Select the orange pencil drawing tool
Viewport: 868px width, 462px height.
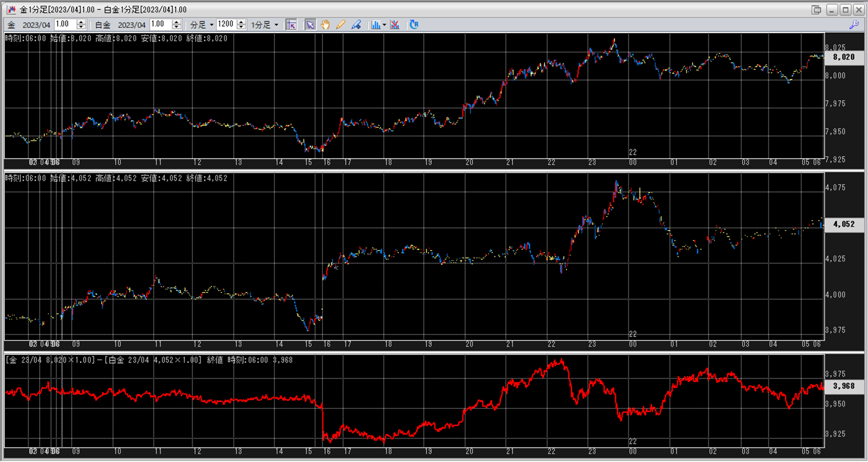point(340,25)
